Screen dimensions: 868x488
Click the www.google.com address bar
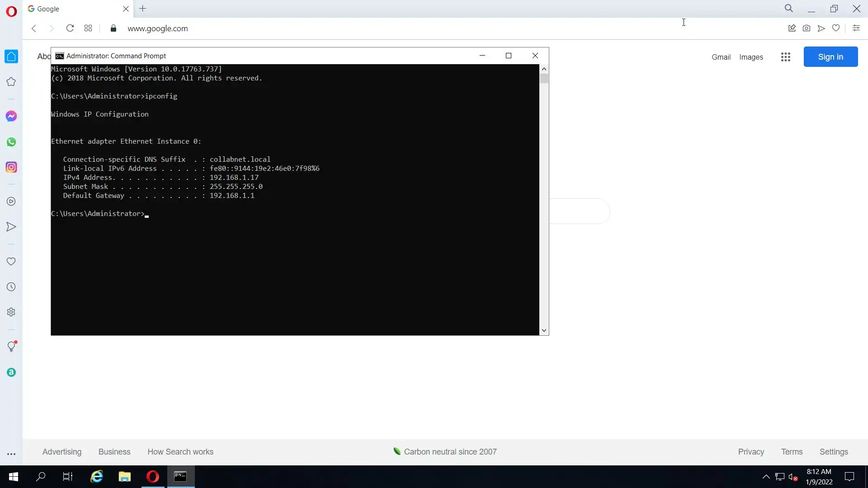(x=157, y=28)
